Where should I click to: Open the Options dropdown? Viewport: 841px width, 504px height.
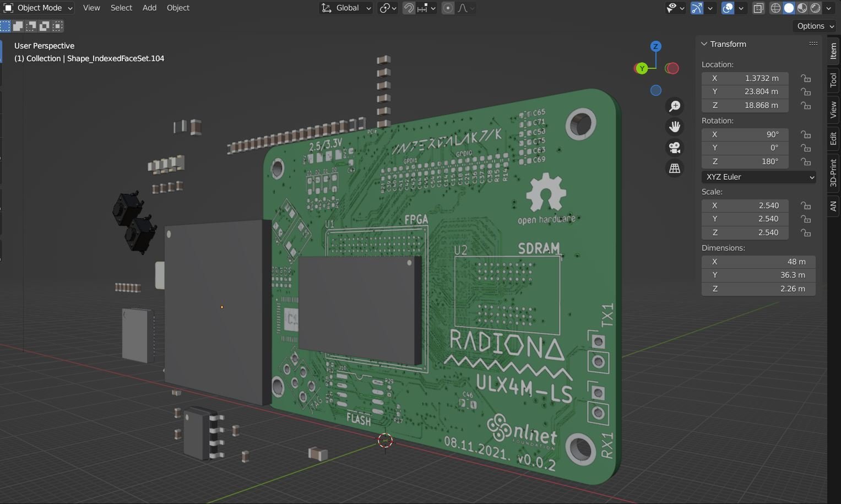click(x=815, y=26)
